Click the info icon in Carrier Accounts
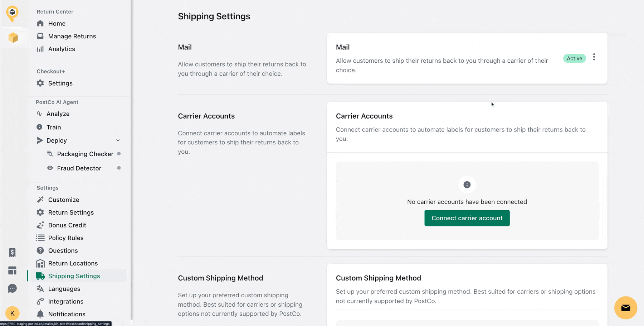This screenshot has height=326, width=644. [467, 185]
